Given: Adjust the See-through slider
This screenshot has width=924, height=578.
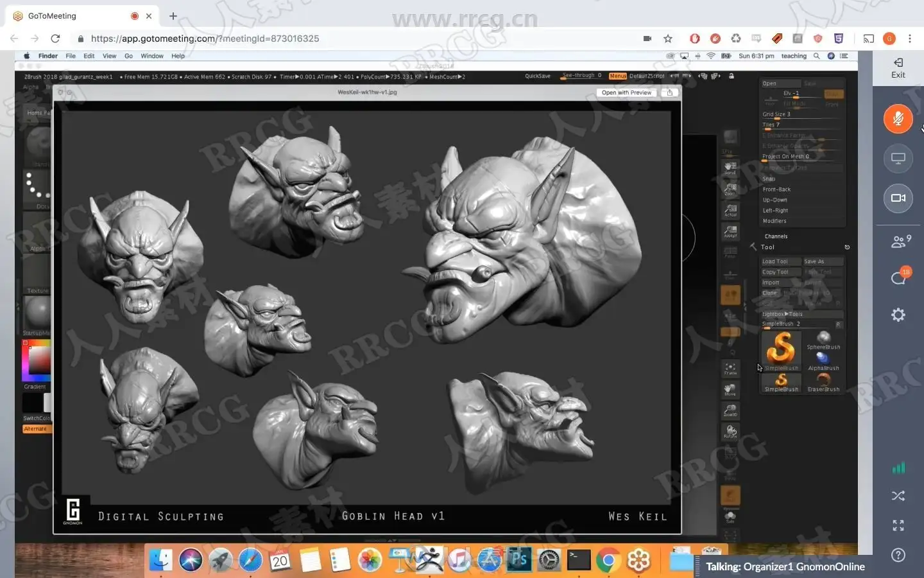Looking at the screenshot, I should coord(582,76).
